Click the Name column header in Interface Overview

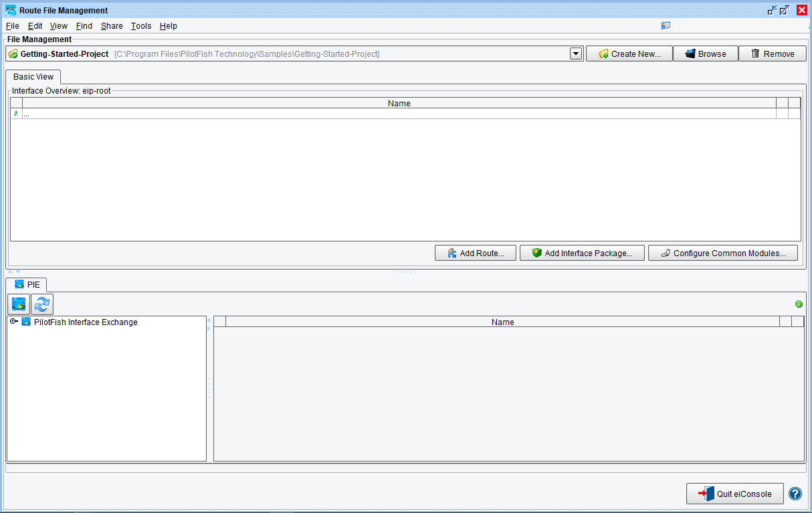coord(399,103)
